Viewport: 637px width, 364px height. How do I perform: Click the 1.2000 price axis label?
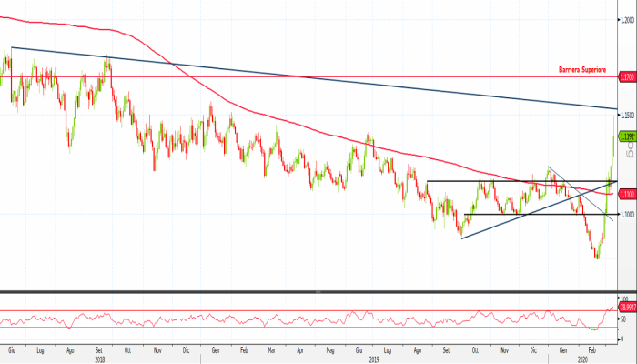(627, 19)
